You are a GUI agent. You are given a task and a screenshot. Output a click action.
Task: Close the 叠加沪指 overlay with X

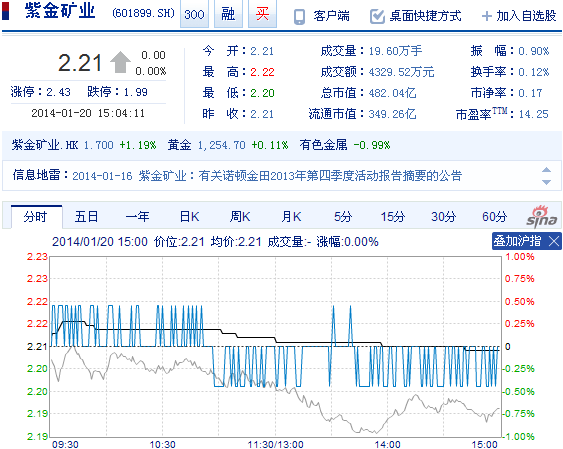click(554, 241)
